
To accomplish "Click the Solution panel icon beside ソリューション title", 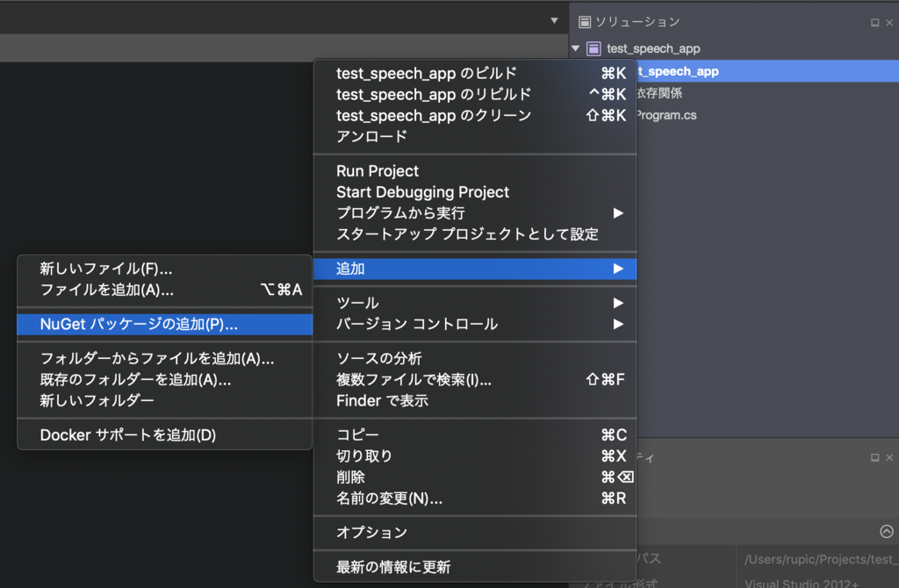I will coord(584,20).
